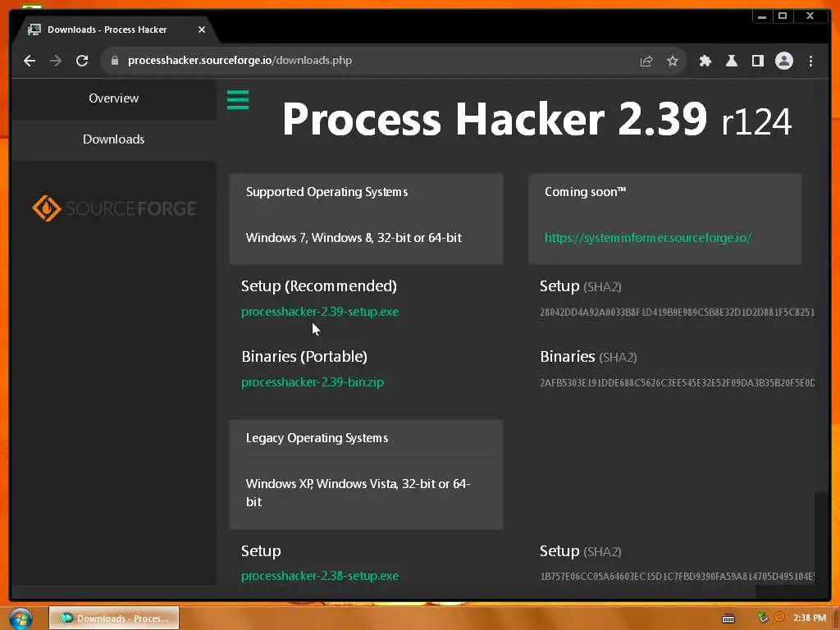Download processhacker-2.38-setup.exe
The width and height of the screenshot is (840, 630).
320,576
